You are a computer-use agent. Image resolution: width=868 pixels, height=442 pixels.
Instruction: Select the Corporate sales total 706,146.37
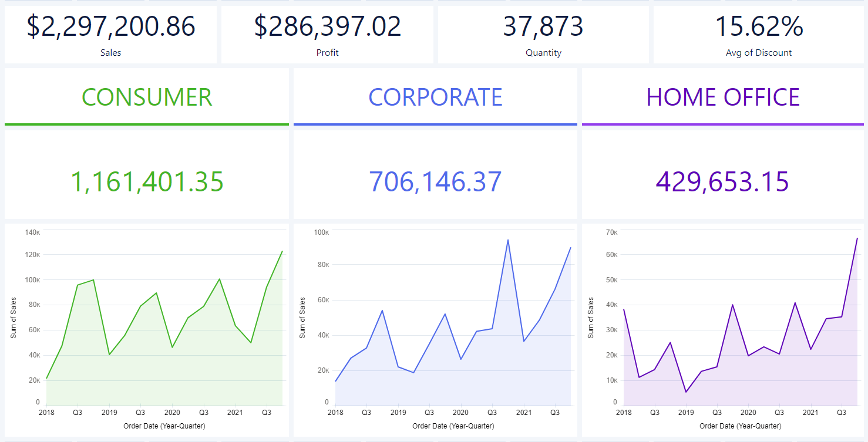(435, 182)
